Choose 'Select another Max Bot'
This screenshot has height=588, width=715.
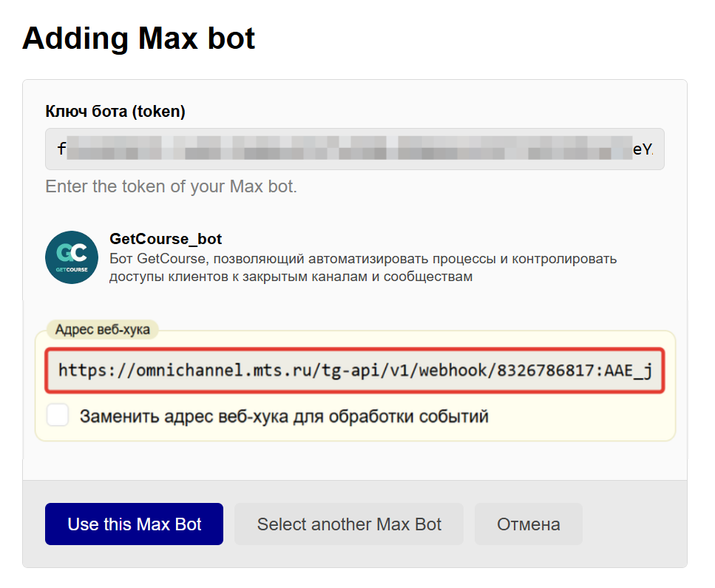[349, 524]
